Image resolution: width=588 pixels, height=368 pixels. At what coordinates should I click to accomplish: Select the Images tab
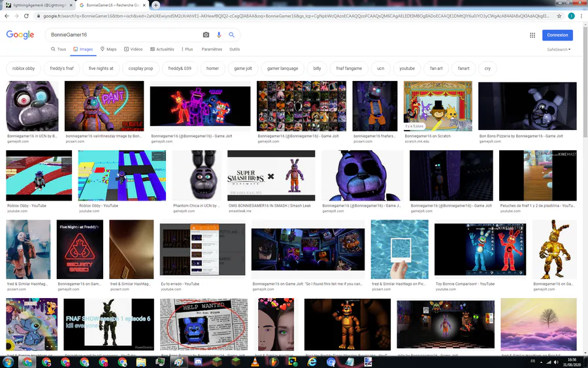click(83, 49)
